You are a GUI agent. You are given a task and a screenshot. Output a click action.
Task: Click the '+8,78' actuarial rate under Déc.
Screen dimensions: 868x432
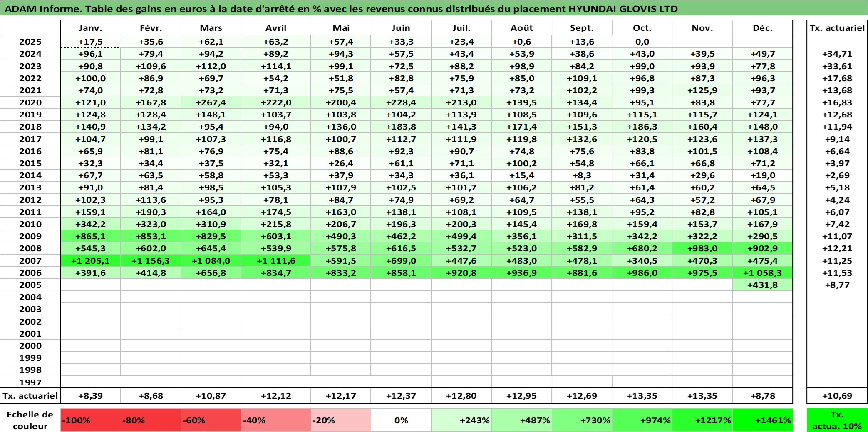tap(763, 396)
